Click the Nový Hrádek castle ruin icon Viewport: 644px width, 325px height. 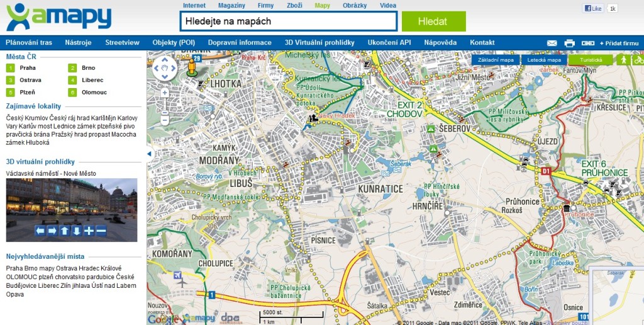click(314, 118)
